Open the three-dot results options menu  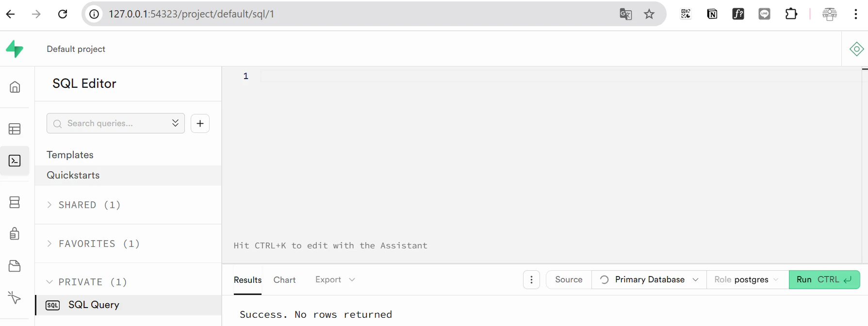(531, 279)
